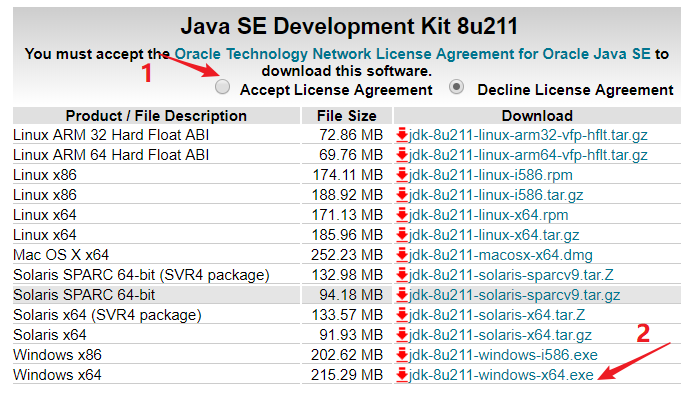Click red download icon for solaris-x64.tar.gz

(x=402, y=335)
